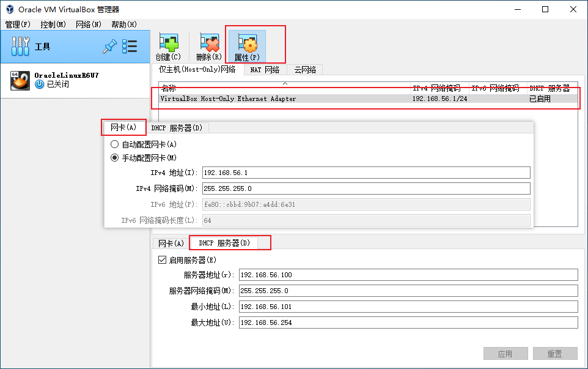The width and height of the screenshot is (588, 369).
Task: Open the 网络(N) menu
Action: click(x=89, y=24)
